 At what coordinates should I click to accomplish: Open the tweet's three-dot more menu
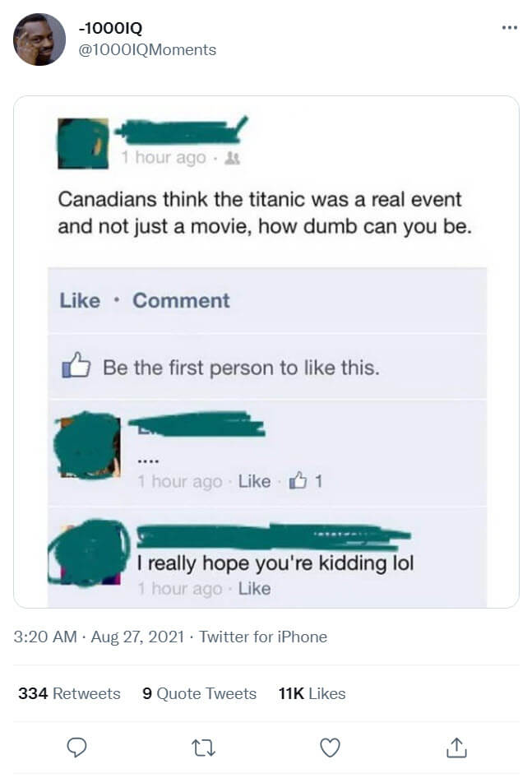510,28
